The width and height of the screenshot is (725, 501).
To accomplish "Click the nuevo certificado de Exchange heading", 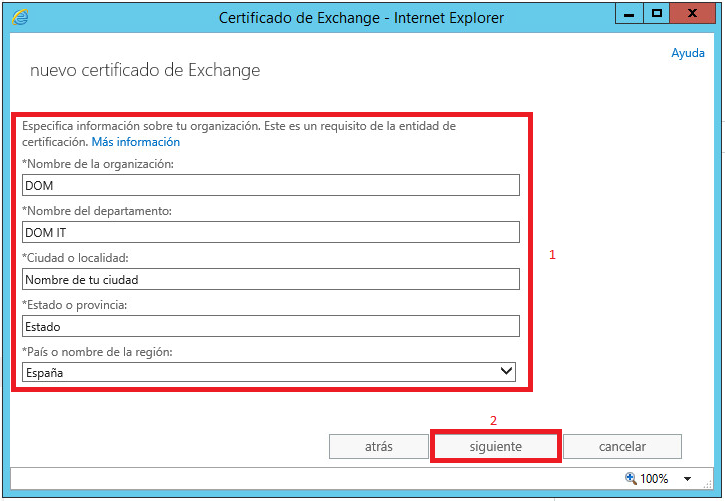I will (x=145, y=70).
